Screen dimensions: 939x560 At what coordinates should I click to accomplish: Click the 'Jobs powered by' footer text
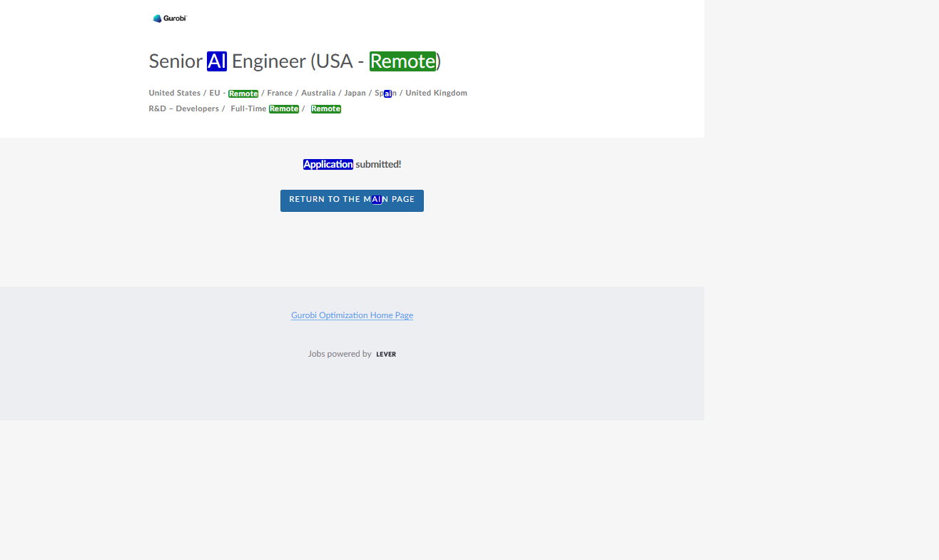[340, 354]
